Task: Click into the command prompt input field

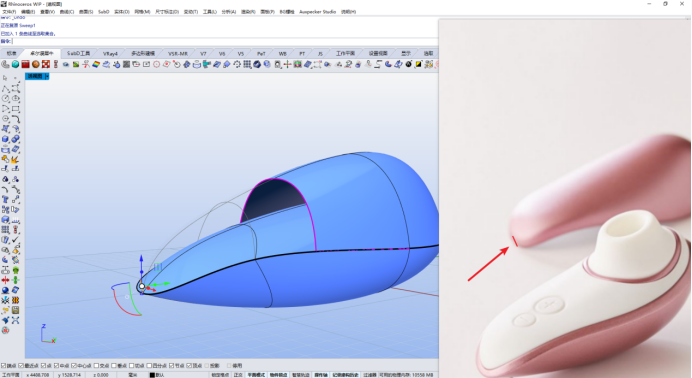Action: (225, 41)
